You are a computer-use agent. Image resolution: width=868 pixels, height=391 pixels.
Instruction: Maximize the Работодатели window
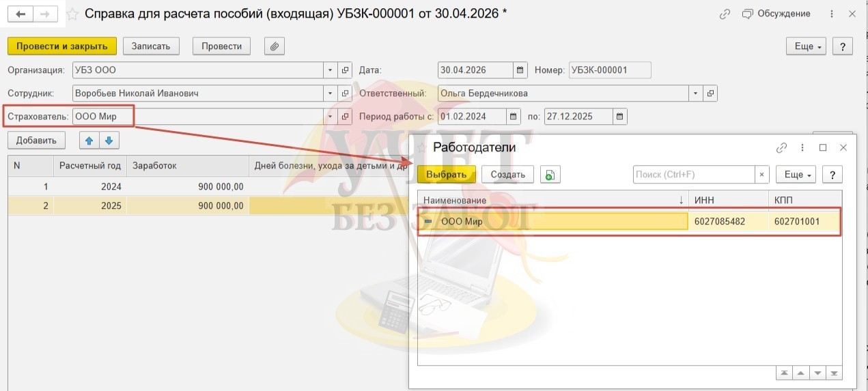tap(823, 147)
